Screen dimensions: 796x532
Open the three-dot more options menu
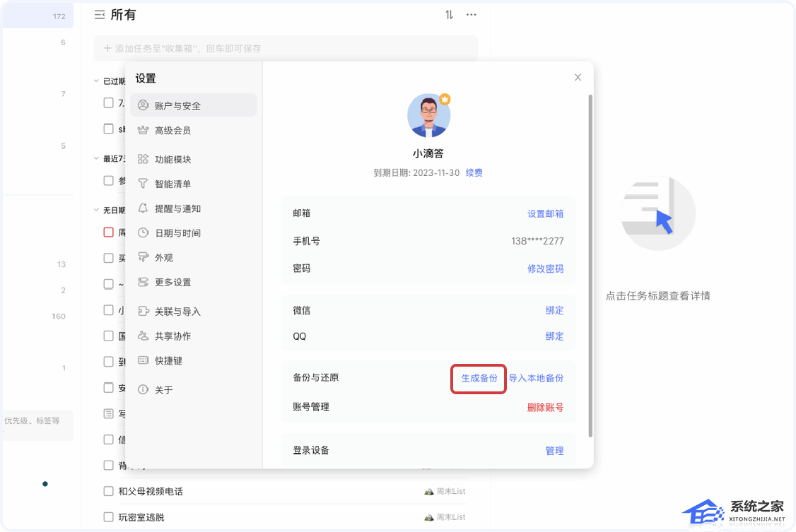(472, 15)
